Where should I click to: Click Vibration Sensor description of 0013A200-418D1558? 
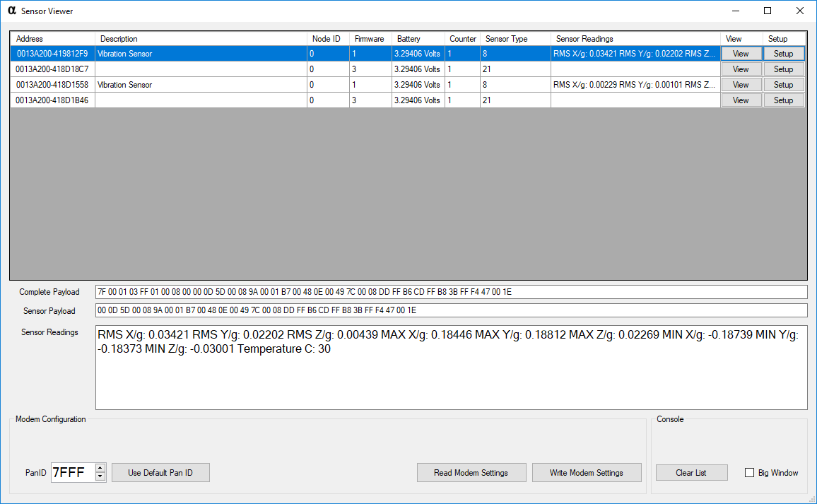pos(201,85)
